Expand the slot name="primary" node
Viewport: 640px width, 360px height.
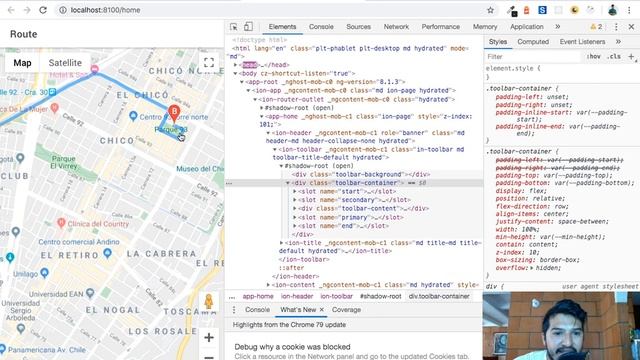point(295,218)
